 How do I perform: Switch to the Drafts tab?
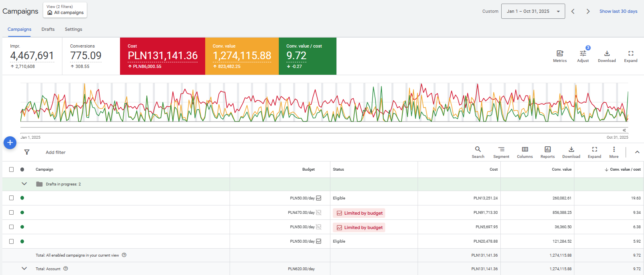point(48,29)
